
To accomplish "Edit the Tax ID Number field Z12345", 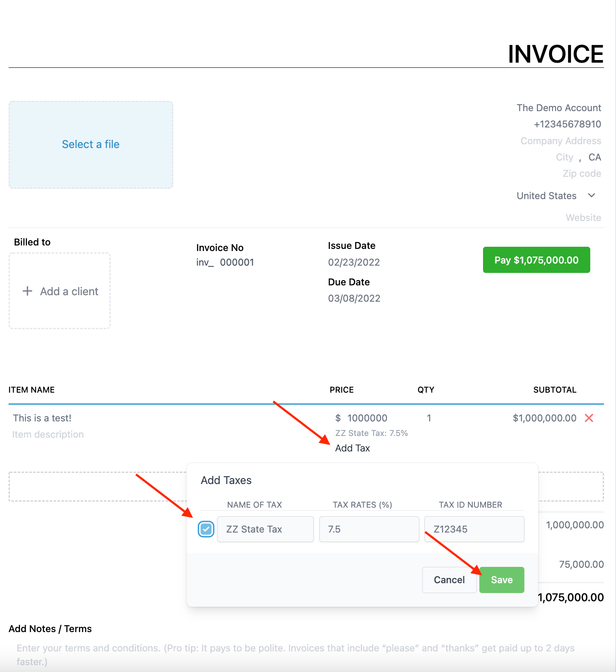I will pyautogui.click(x=474, y=529).
